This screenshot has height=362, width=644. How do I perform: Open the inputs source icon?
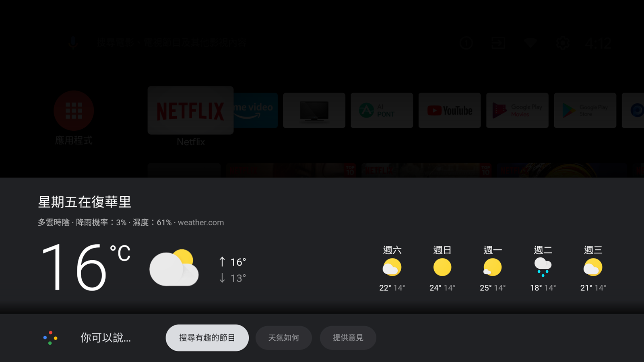[x=498, y=43]
